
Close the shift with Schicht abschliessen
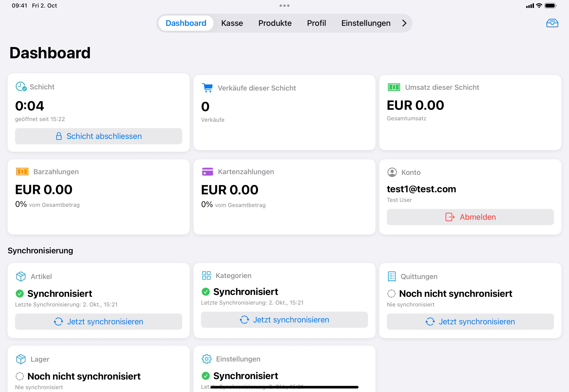click(99, 136)
